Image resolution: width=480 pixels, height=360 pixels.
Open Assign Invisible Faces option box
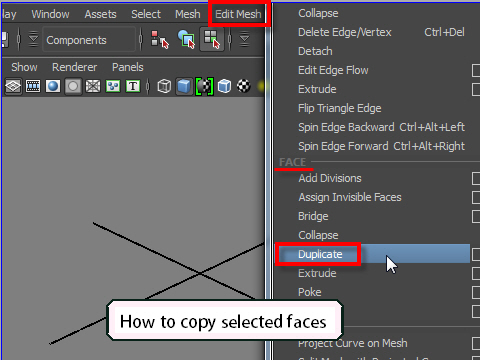point(476,197)
